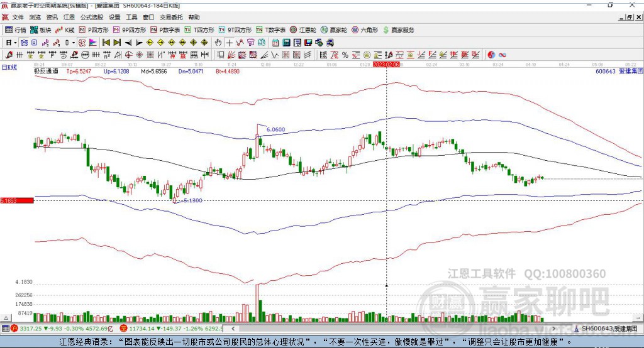This screenshot has width=644, height=348.
Task: Open the 行情 quotes view
Action: coord(16,30)
